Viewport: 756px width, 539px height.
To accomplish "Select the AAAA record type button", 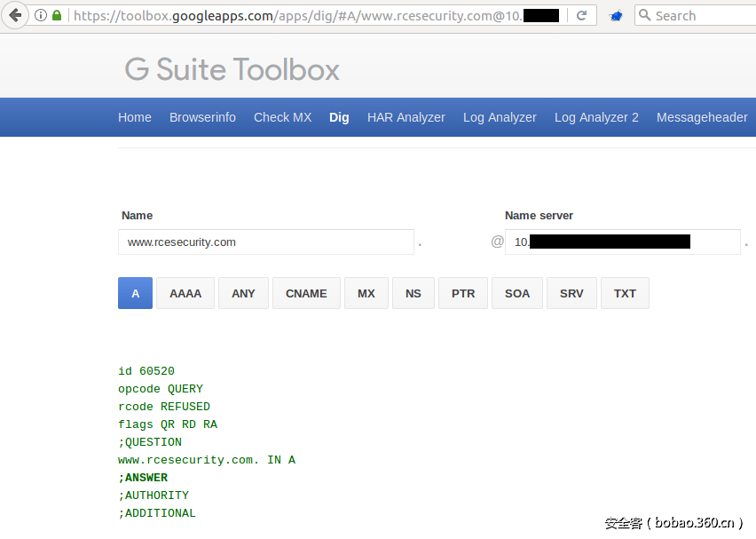I will 185,293.
